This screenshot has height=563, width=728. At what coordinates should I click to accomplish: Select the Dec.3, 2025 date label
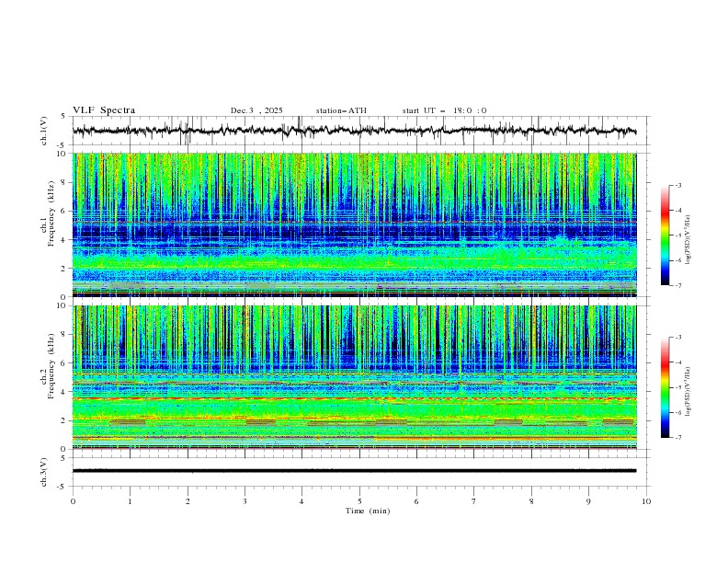point(256,110)
